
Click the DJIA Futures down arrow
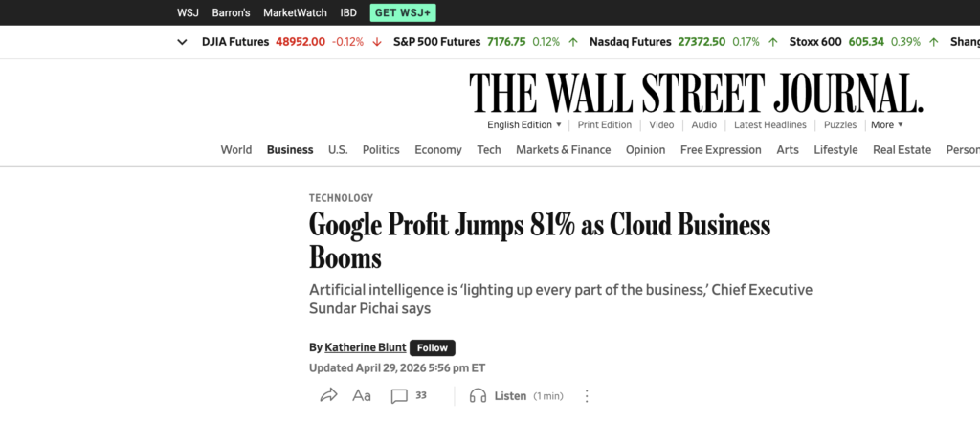tap(377, 42)
